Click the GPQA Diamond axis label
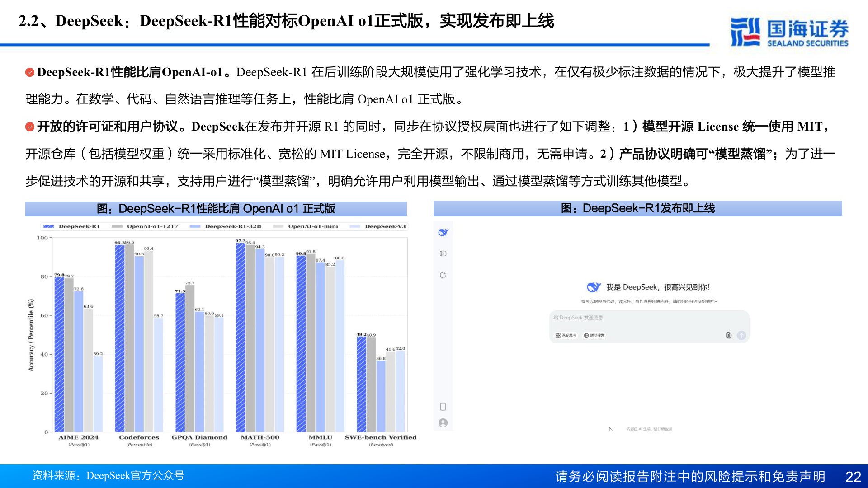The height and width of the screenshot is (488, 868). 199,437
